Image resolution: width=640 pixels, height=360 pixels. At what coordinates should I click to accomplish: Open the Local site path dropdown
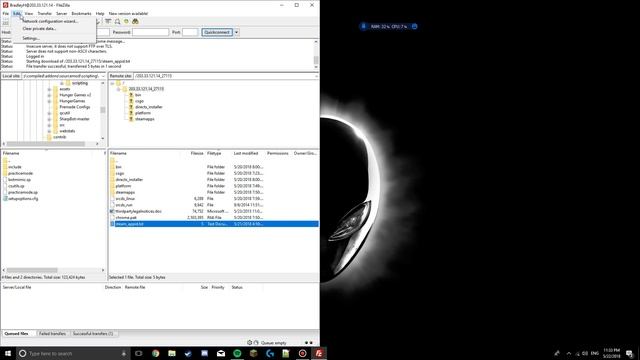pos(103,76)
